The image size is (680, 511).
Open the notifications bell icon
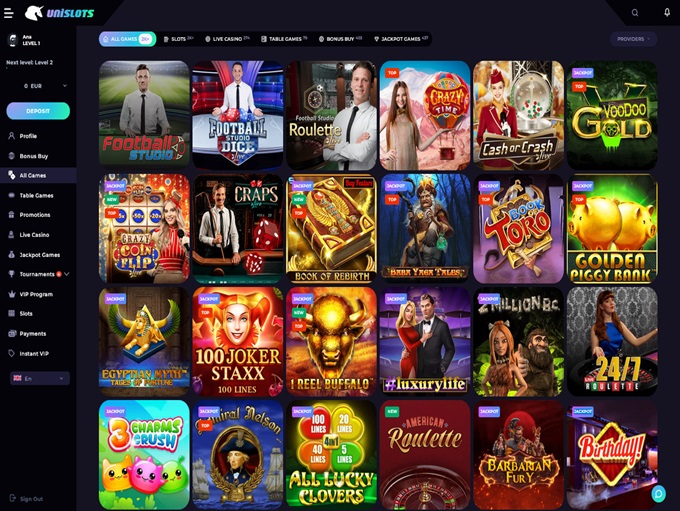(667, 12)
